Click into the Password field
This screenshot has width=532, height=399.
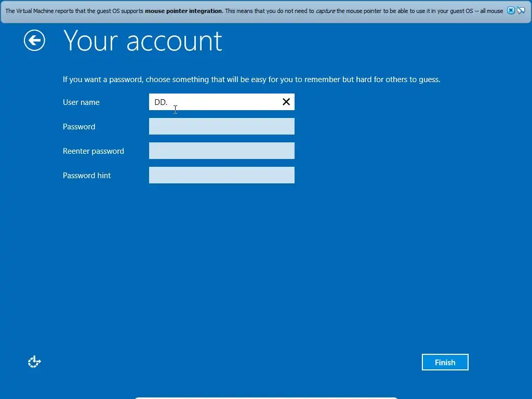[x=221, y=126]
